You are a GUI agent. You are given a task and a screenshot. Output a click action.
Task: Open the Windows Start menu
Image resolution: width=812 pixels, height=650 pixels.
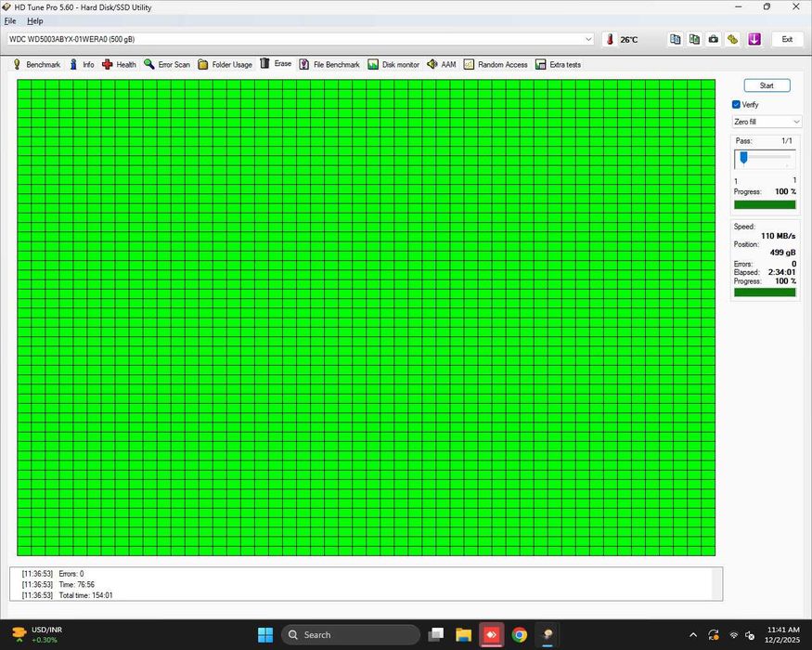point(265,634)
